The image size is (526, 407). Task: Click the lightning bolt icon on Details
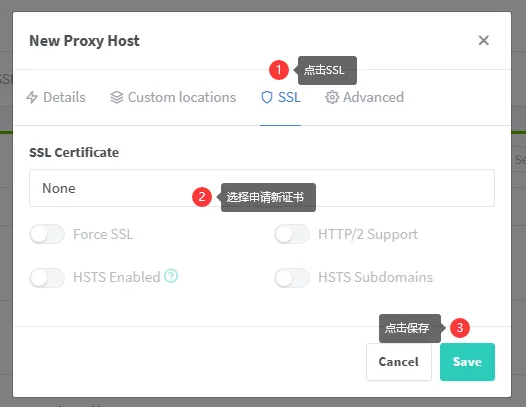[x=32, y=97]
